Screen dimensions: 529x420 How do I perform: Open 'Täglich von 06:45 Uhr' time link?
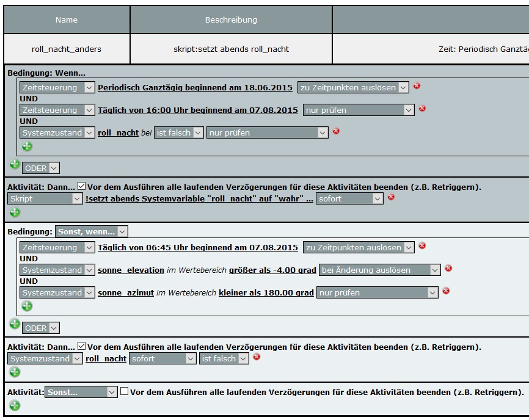tap(198, 248)
